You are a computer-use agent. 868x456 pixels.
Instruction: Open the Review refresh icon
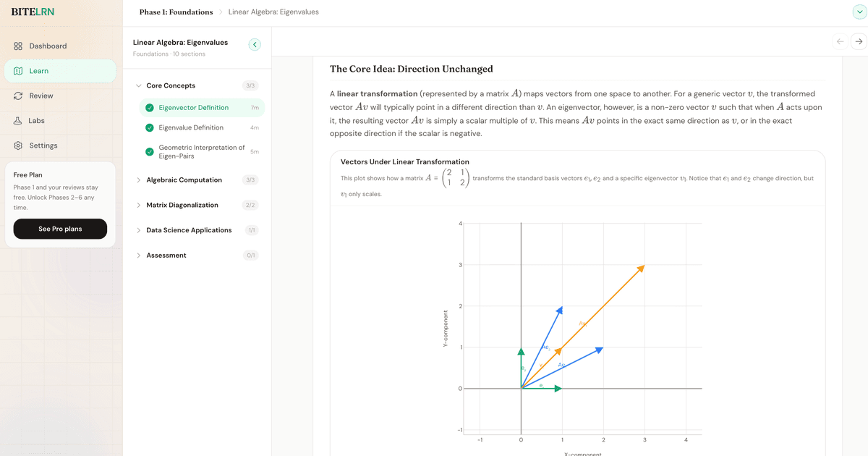[18, 96]
